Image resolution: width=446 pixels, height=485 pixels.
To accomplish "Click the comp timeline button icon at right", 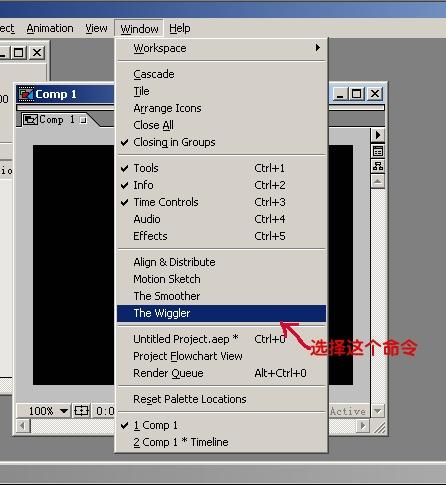I will [378, 151].
